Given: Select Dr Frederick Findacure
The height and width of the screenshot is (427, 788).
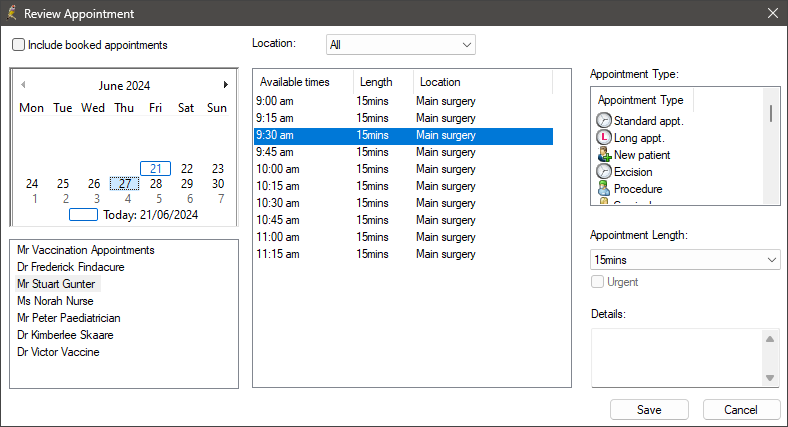Looking at the screenshot, I should point(70,267).
